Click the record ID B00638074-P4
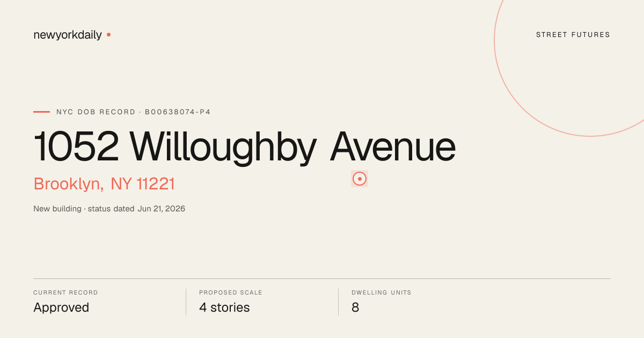Image resolution: width=644 pixels, height=338 pixels. (178, 112)
